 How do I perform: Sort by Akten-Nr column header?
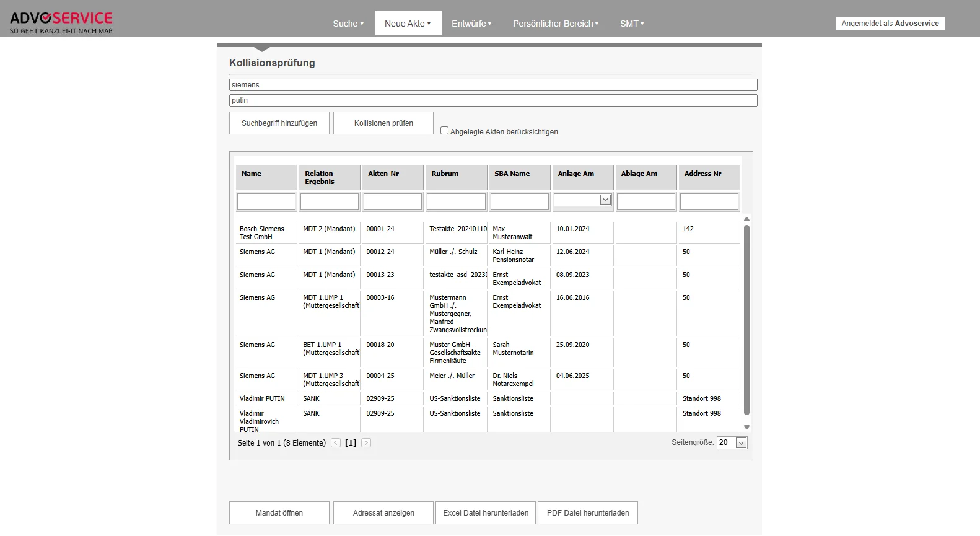384,174
